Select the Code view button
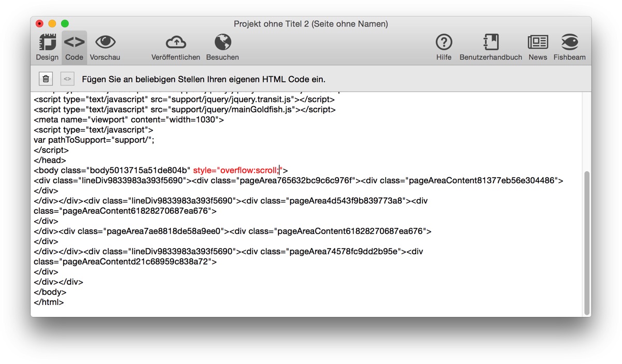The image size is (622, 364). coord(74,47)
